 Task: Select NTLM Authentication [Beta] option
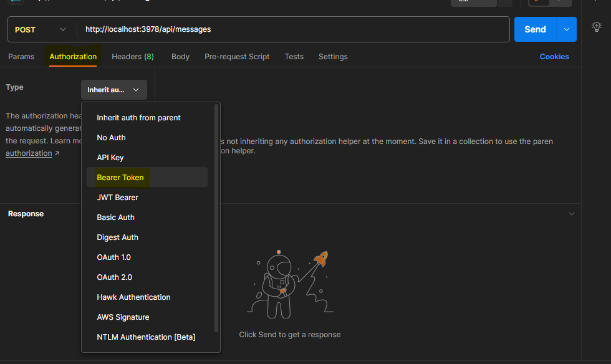coord(147,337)
